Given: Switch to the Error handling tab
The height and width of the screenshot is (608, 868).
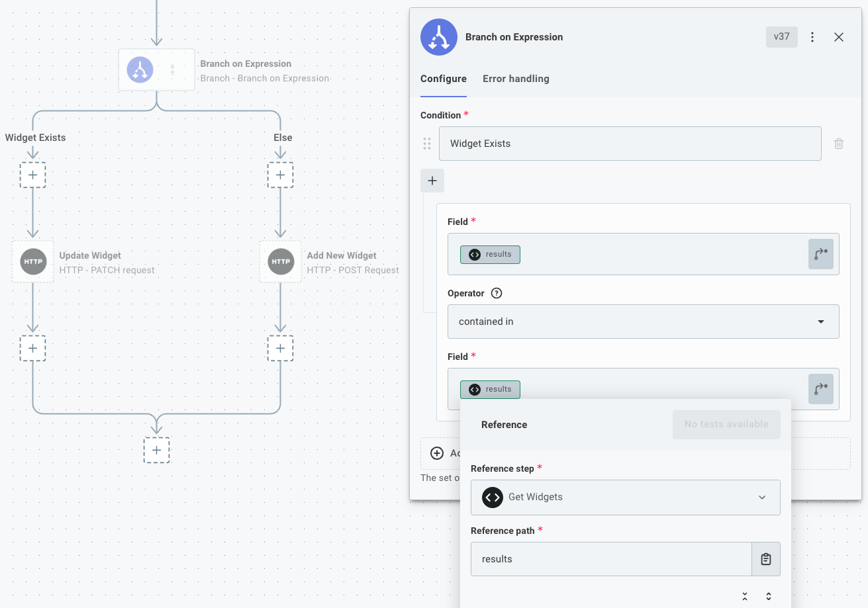Looking at the screenshot, I should (516, 79).
